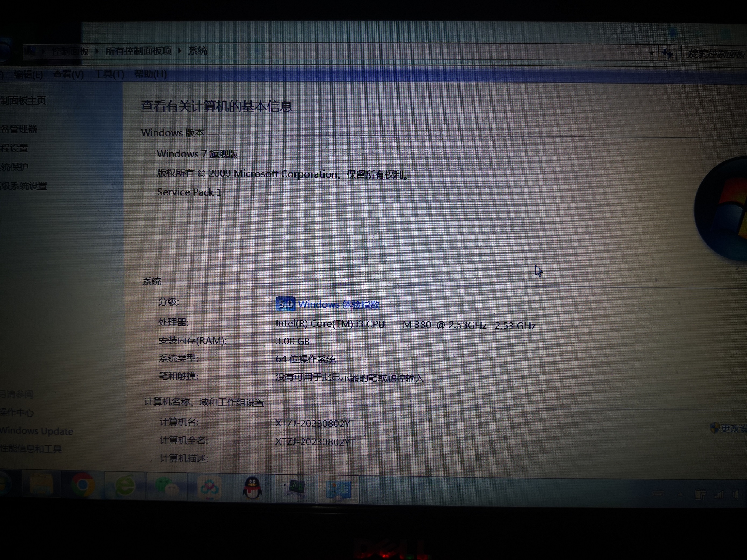Click the battery power tray icon
Screen dimensions: 747x560
click(700, 494)
